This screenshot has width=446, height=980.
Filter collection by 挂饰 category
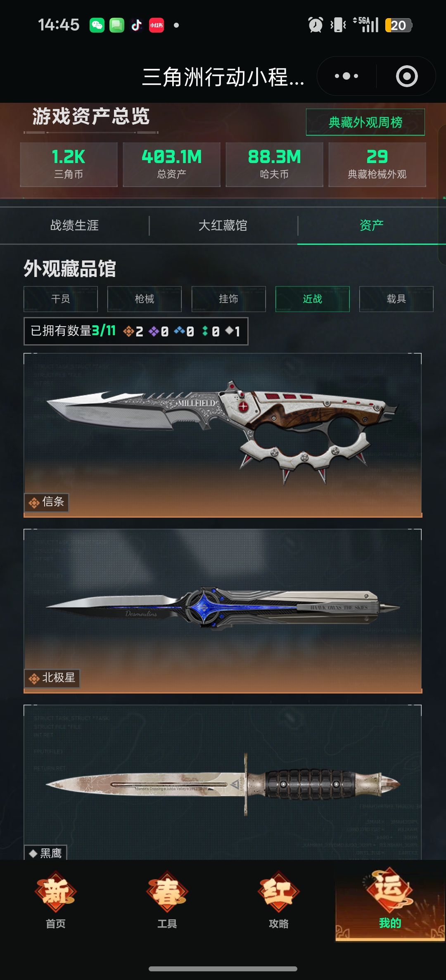click(228, 299)
